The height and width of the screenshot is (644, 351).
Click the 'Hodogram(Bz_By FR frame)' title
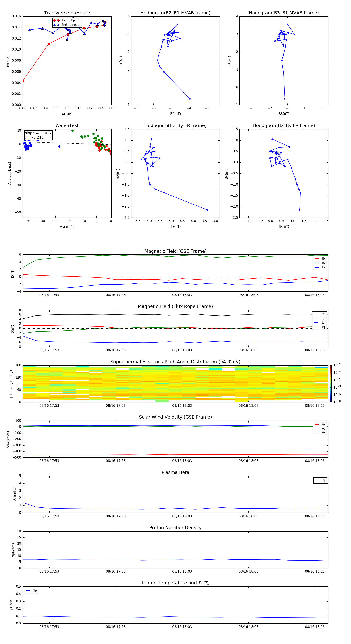pyautogui.click(x=175, y=125)
